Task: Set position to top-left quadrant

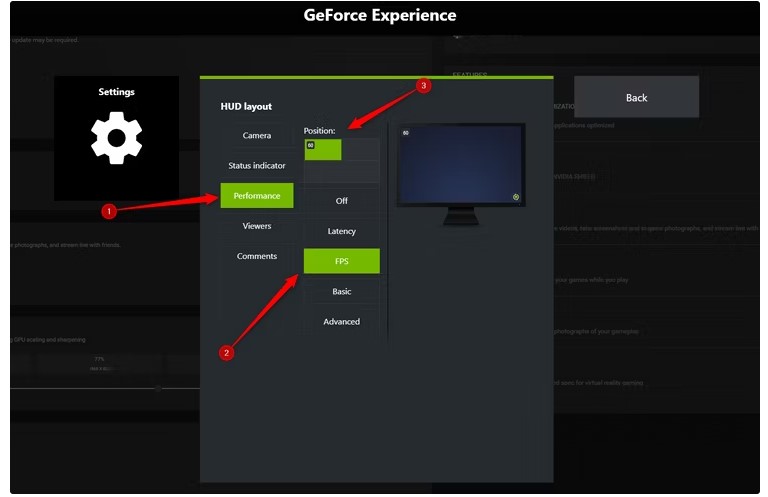Action: 323,149
